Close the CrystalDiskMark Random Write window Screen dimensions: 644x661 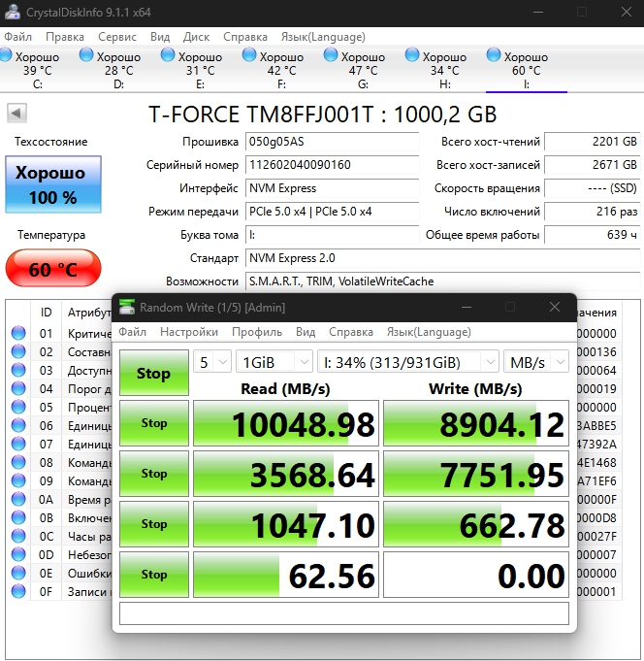point(555,307)
